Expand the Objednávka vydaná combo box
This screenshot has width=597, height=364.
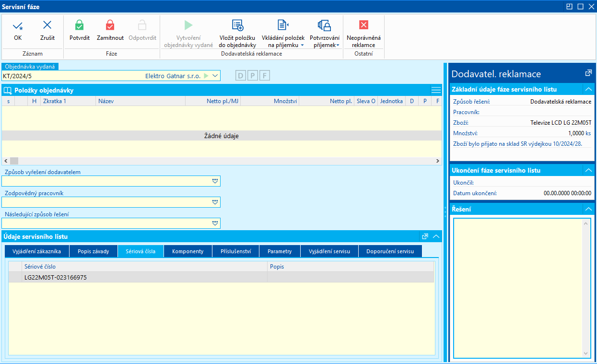[215, 76]
